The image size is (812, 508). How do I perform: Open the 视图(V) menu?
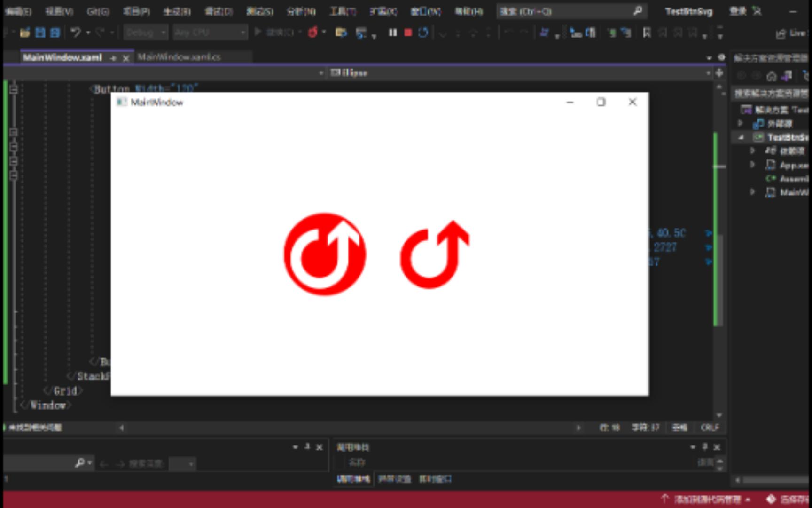click(59, 11)
